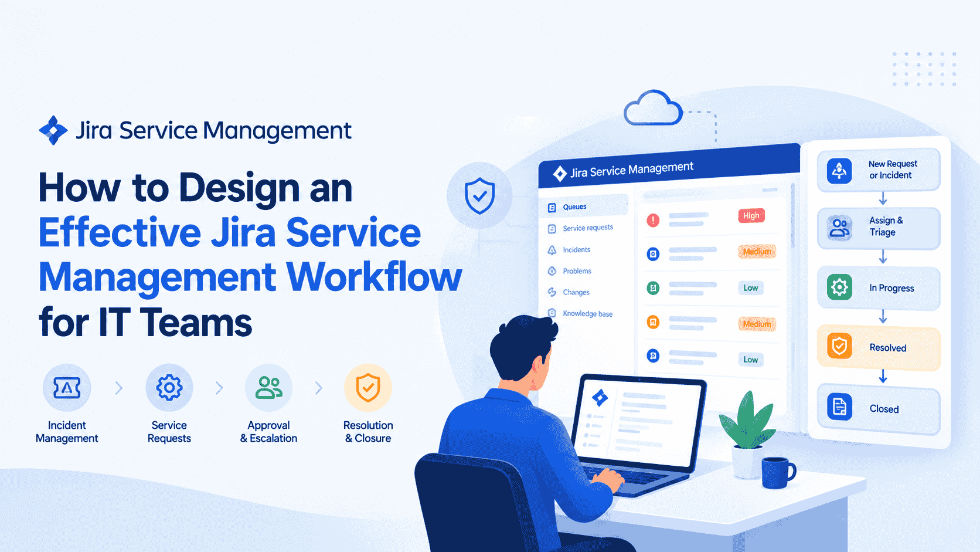Click 'Jira Service Management' title at top left
The height and width of the screenshot is (552, 980).
click(214, 131)
